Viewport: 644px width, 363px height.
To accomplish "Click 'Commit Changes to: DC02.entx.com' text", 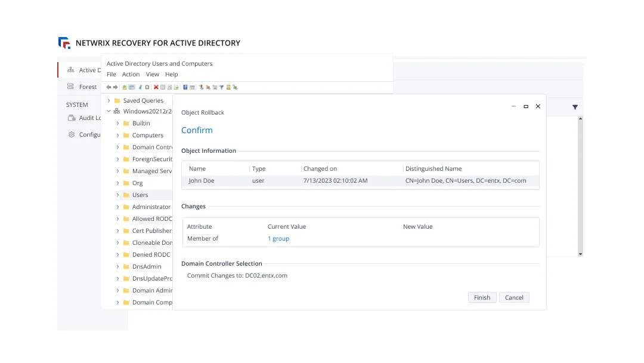I will pos(237,275).
